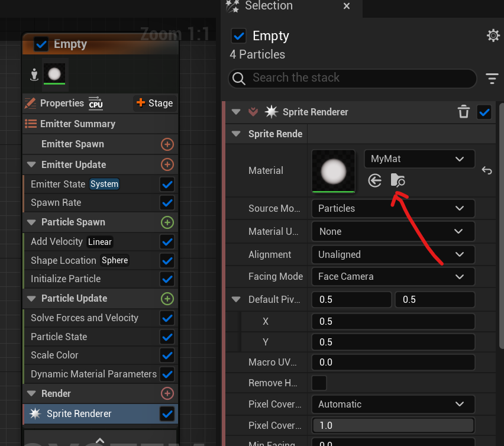Edit the Macro UV 0.0 value
Image resolution: width=504 pixels, height=446 pixels.
pos(393,363)
